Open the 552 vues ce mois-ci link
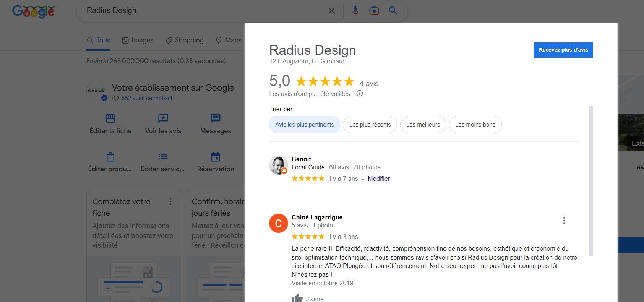This screenshot has height=302, width=644. click(147, 98)
